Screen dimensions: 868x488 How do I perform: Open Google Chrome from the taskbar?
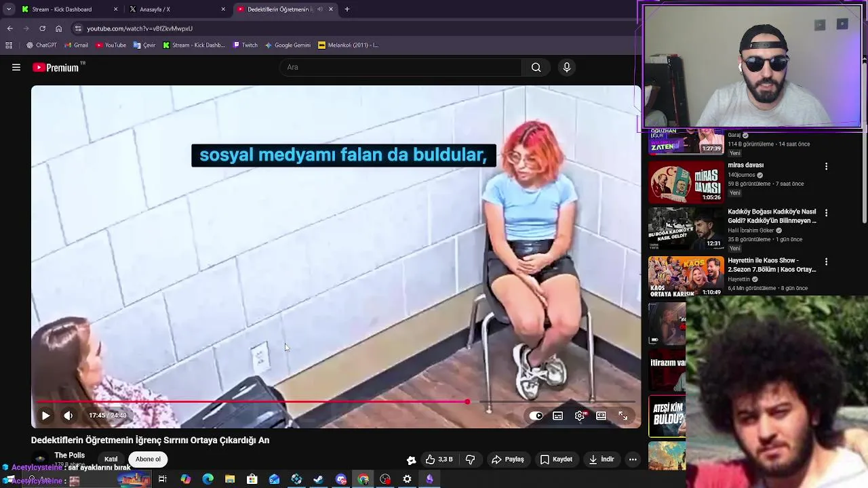pyautogui.click(x=363, y=479)
